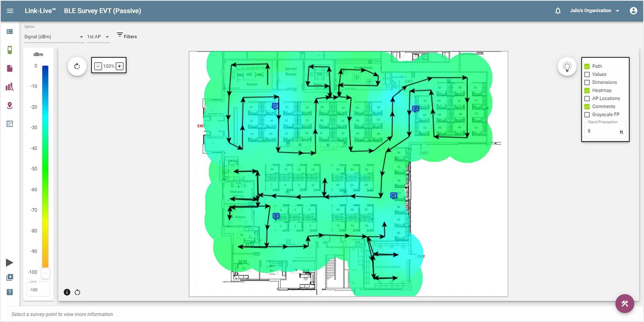Expand the Signal (dBm) option dropdown

pos(54,37)
